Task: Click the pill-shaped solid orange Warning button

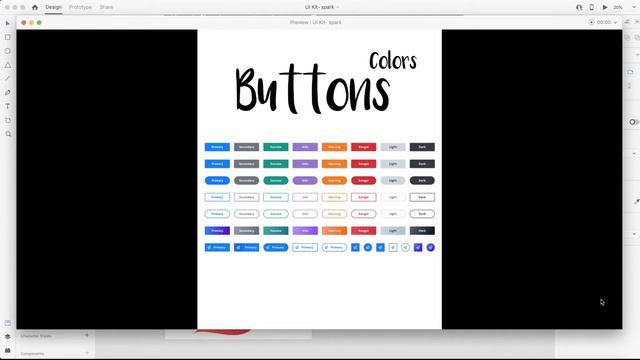Action: pyautogui.click(x=334, y=180)
